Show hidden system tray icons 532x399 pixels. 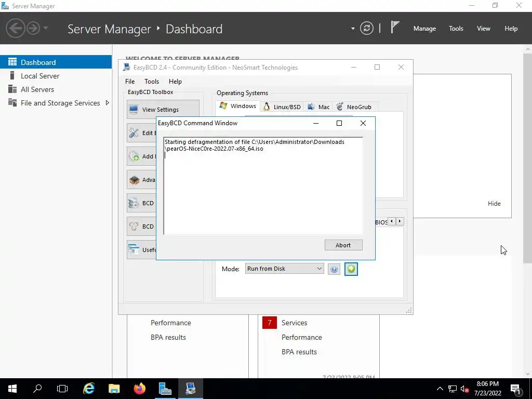coord(440,389)
